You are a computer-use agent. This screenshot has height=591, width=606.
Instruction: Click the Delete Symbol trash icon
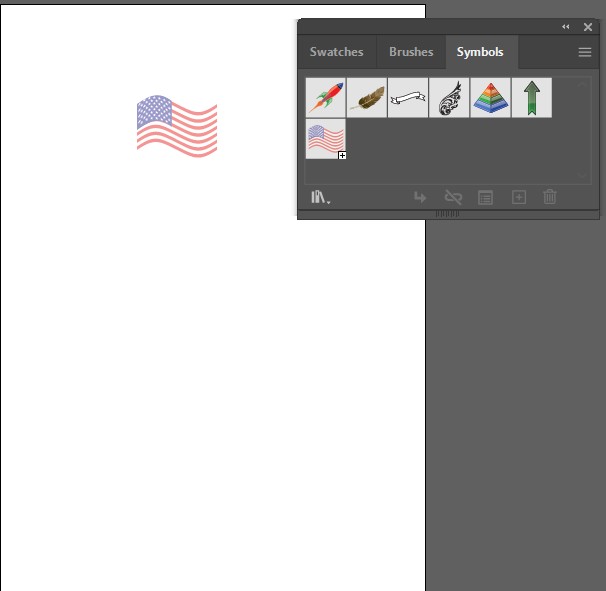point(549,198)
